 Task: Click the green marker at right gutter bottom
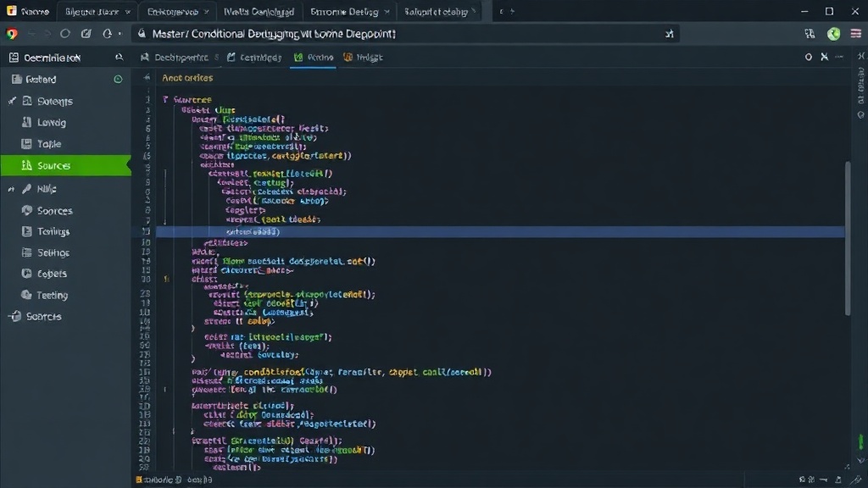pos(861,441)
